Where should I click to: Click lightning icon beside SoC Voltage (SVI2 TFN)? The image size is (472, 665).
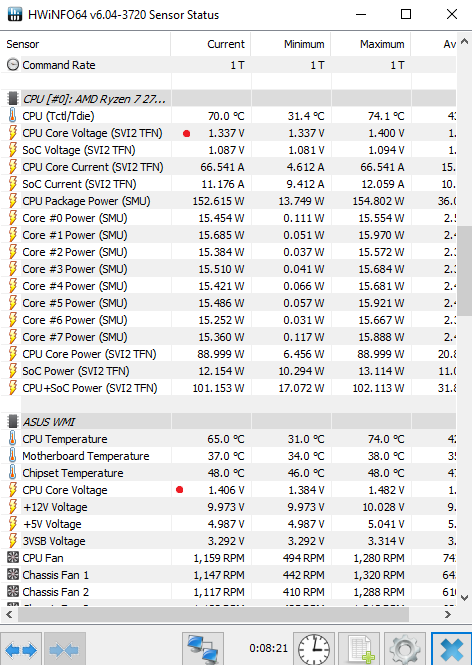[13, 150]
